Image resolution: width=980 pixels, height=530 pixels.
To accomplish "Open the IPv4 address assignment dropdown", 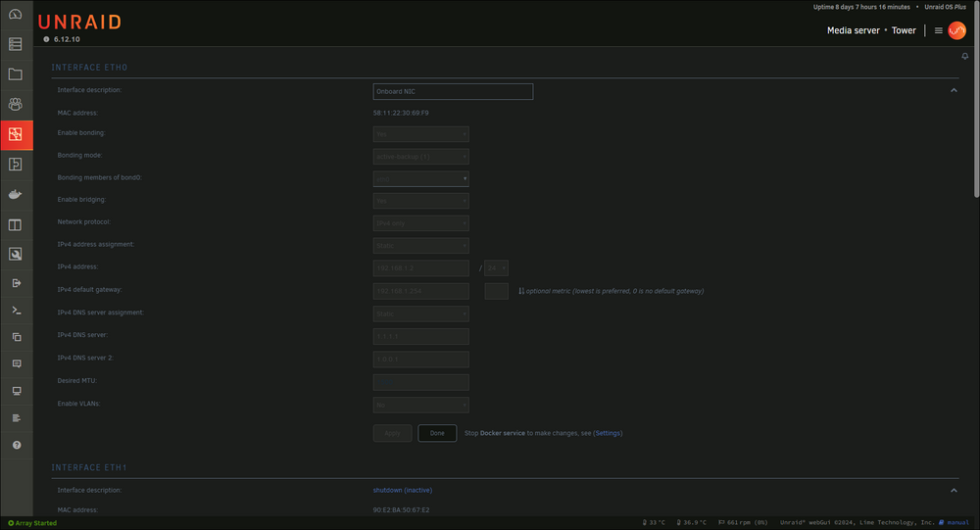I will 420,246.
